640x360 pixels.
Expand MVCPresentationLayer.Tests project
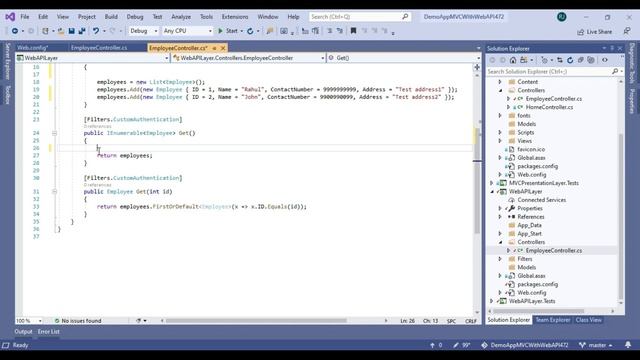pyautogui.click(x=492, y=183)
